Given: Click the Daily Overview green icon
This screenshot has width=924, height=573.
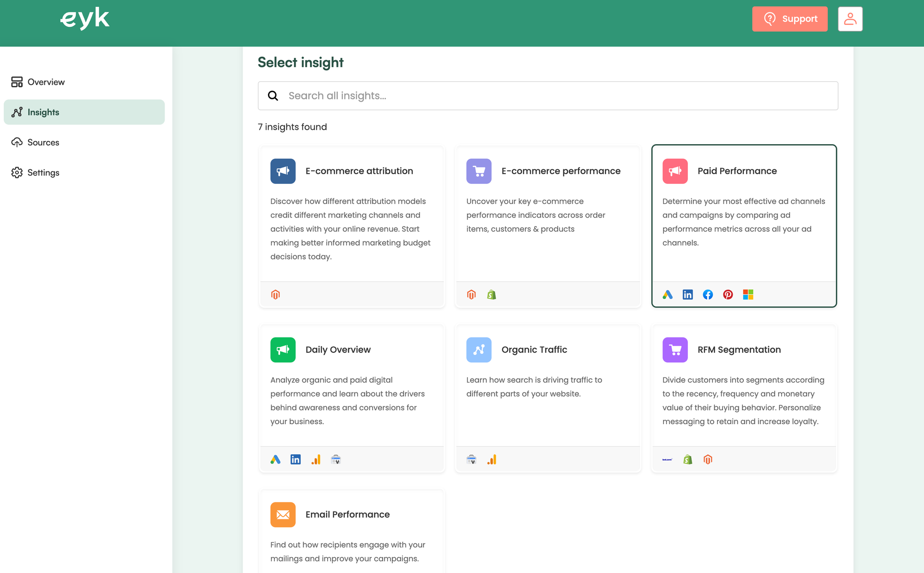Looking at the screenshot, I should point(283,350).
